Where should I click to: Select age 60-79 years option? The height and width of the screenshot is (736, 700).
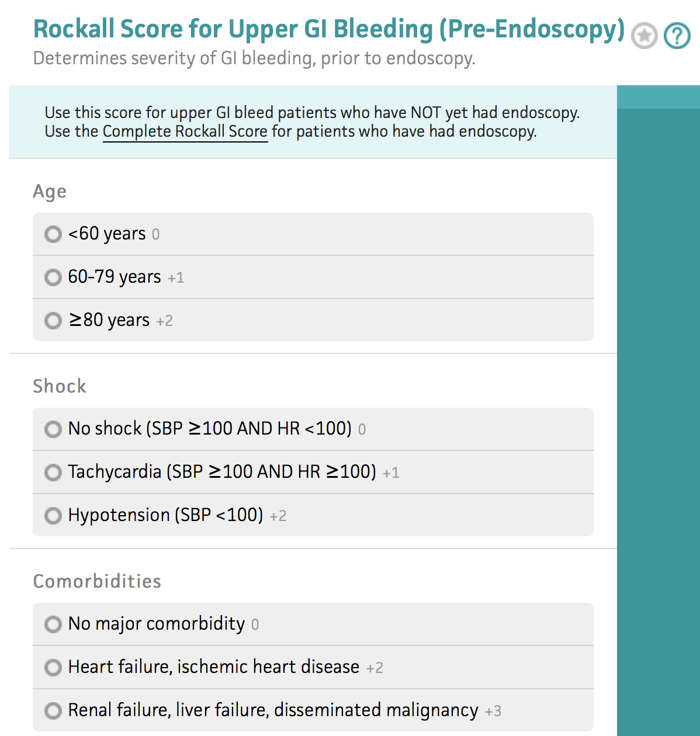click(x=313, y=277)
